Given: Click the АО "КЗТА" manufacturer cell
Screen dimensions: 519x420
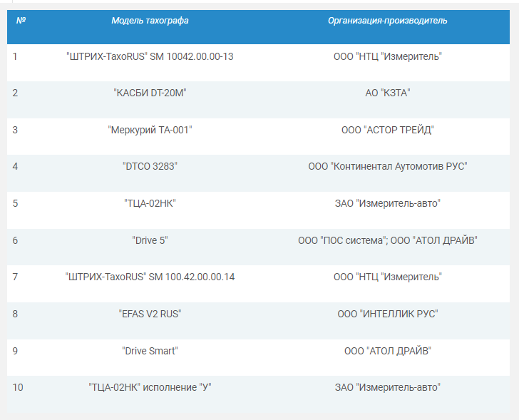Looking at the screenshot, I should tap(387, 93).
